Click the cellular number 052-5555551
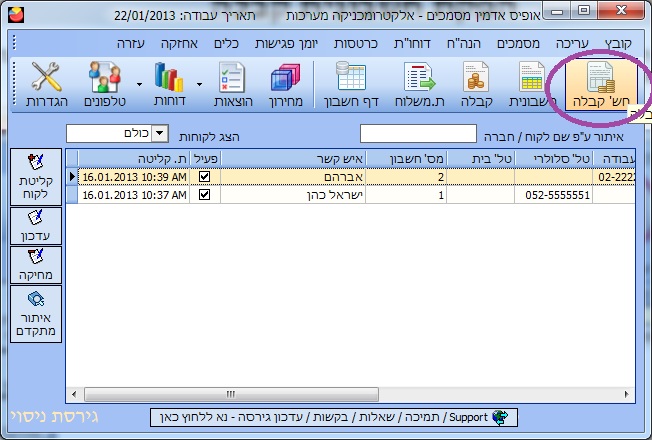This screenshot has width=652, height=440. [x=553, y=195]
